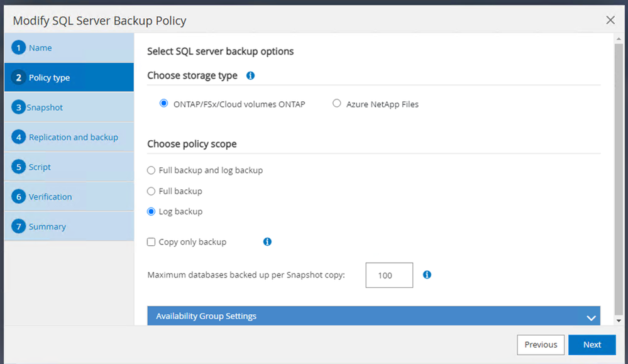Close the Modify SQL Server Backup Policy dialog
The height and width of the screenshot is (364, 628).
[x=610, y=20]
